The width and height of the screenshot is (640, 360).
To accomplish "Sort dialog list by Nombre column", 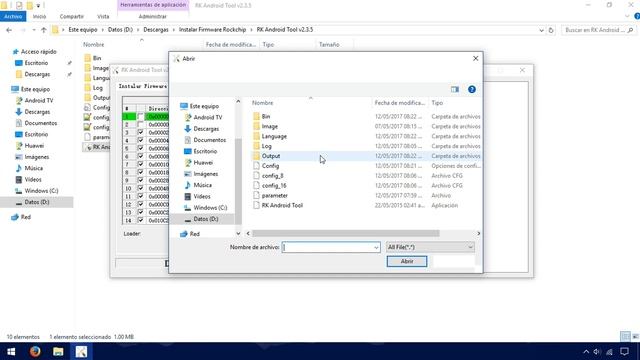I will click(x=262, y=103).
